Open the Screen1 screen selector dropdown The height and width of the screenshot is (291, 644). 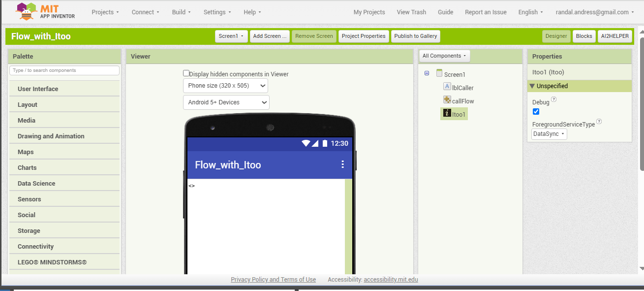(x=231, y=36)
